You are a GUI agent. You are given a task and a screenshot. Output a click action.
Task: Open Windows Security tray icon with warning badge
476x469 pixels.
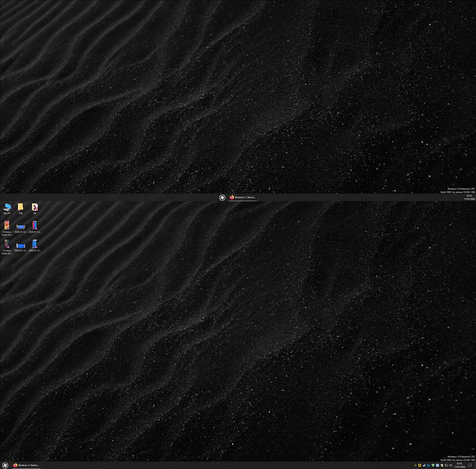coord(442,465)
